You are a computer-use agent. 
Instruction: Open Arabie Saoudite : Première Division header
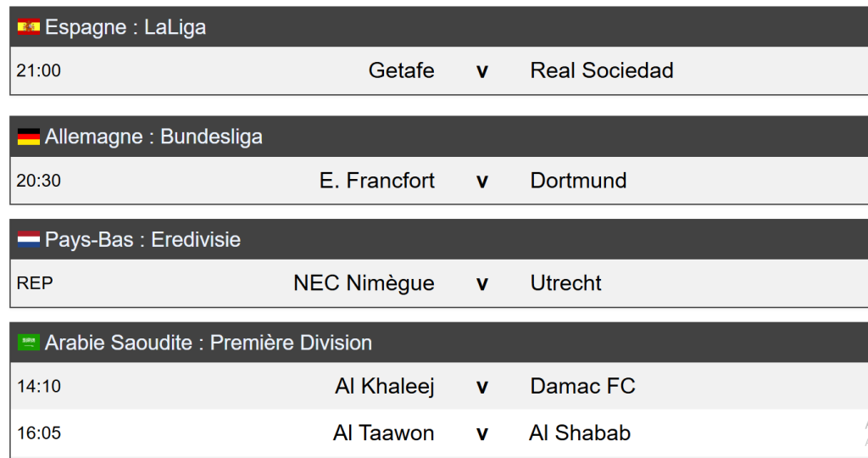pyautogui.click(x=209, y=343)
